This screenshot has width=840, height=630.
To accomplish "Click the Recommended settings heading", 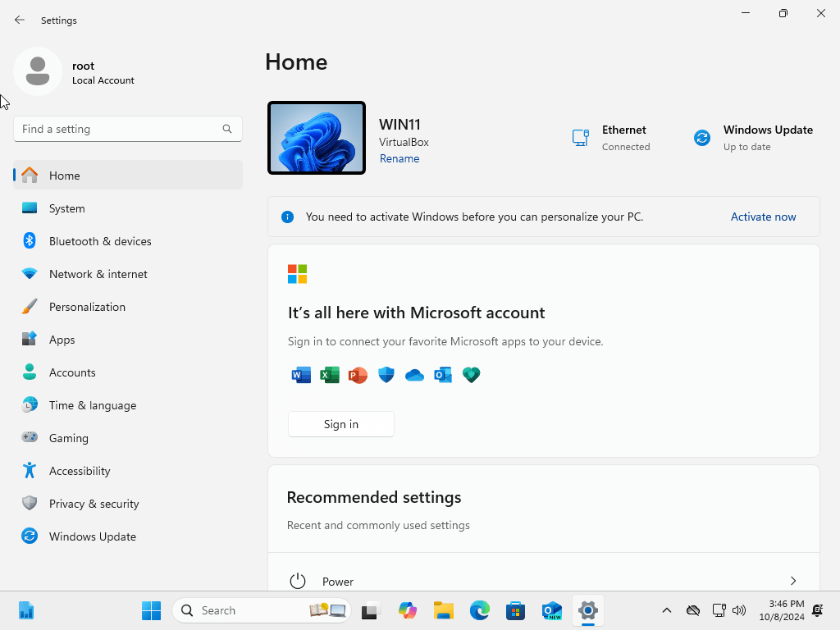I will 374,498.
